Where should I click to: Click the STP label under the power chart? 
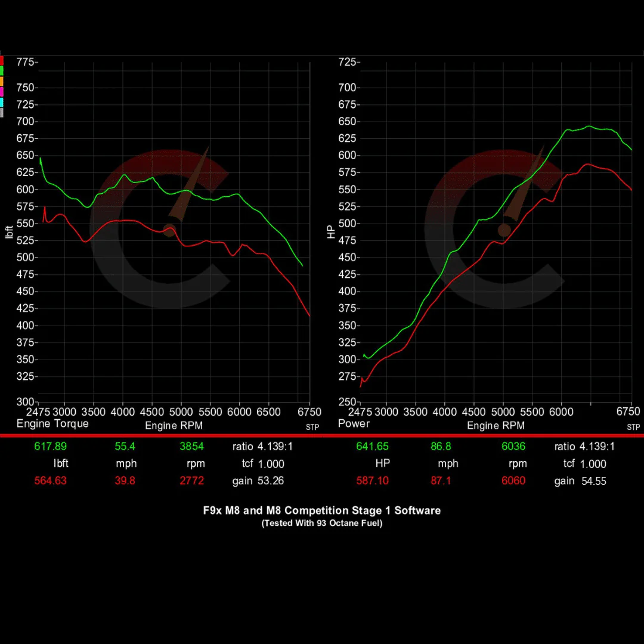click(x=633, y=427)
